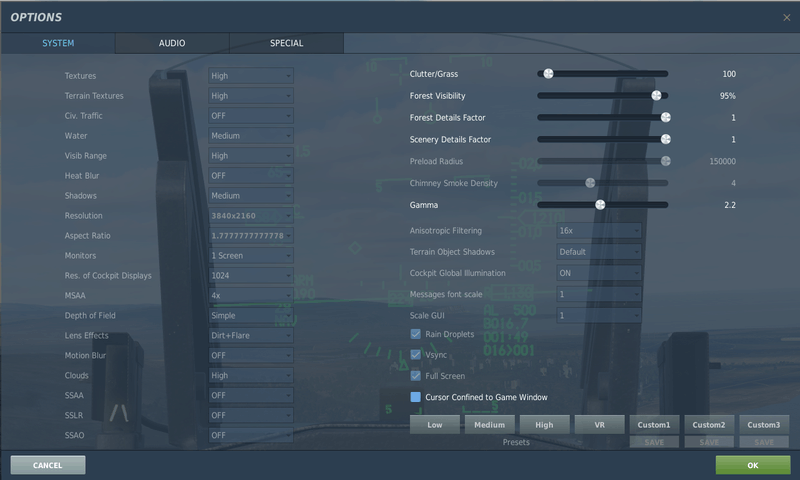
Task: Click the Scenery Details Factor slider handle
Action: click(x=665, y=139)
